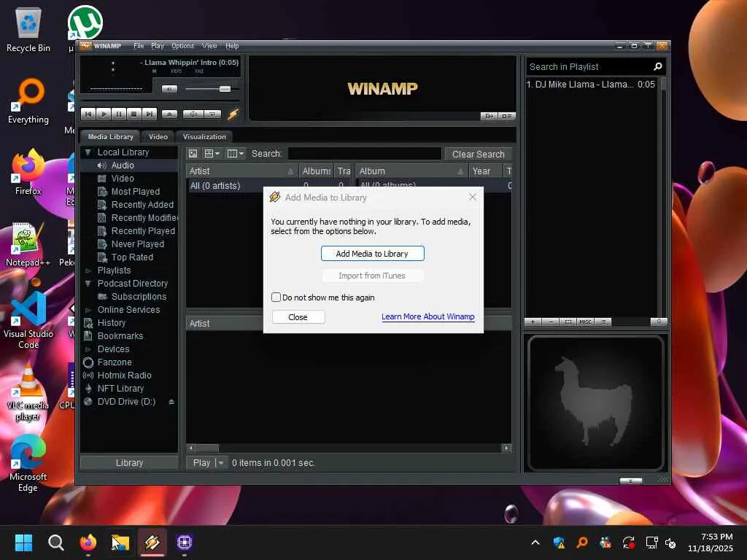Click the Search in Playlist field

[x=589, y=67]
